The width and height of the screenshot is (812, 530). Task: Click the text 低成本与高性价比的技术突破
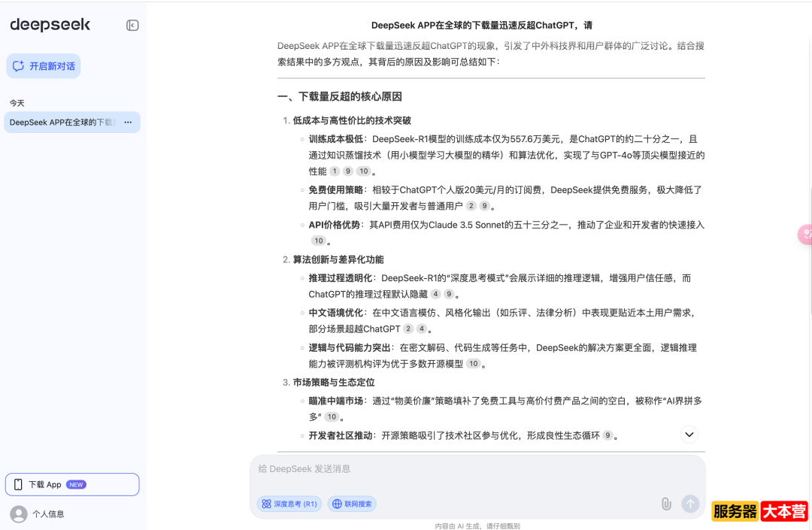[x=352, y=120]
